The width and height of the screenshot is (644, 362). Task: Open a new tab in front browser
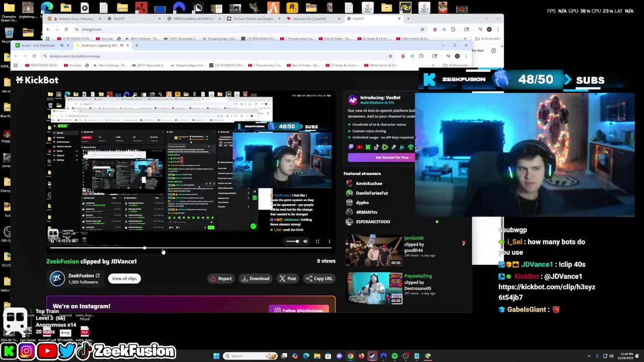(x=137, y=45)
